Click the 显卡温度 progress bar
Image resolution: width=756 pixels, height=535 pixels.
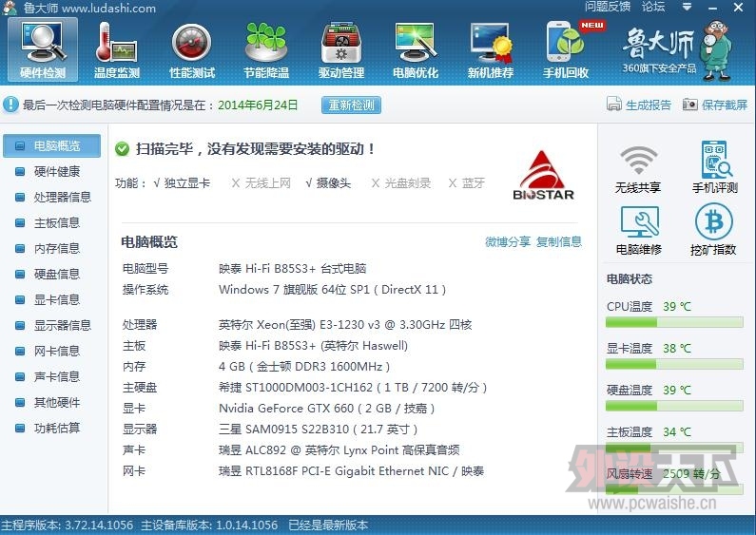[x=674, y=364]
